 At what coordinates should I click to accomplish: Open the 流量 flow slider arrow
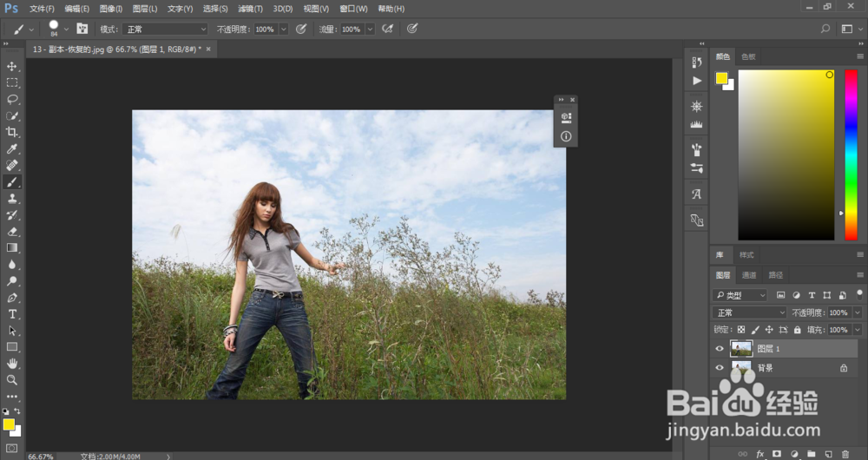click(370, 29)
